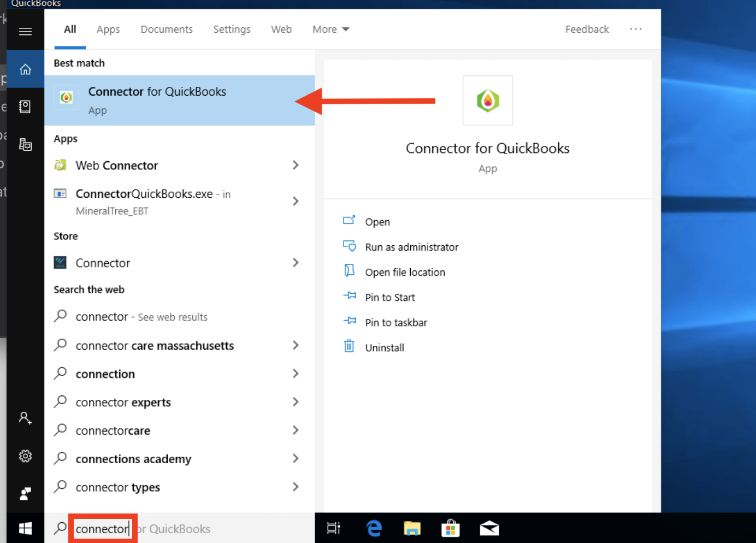This screenshot has width=756, height=543.
Task: Choose Uninstall for the app
Action: tap(385, 347)
